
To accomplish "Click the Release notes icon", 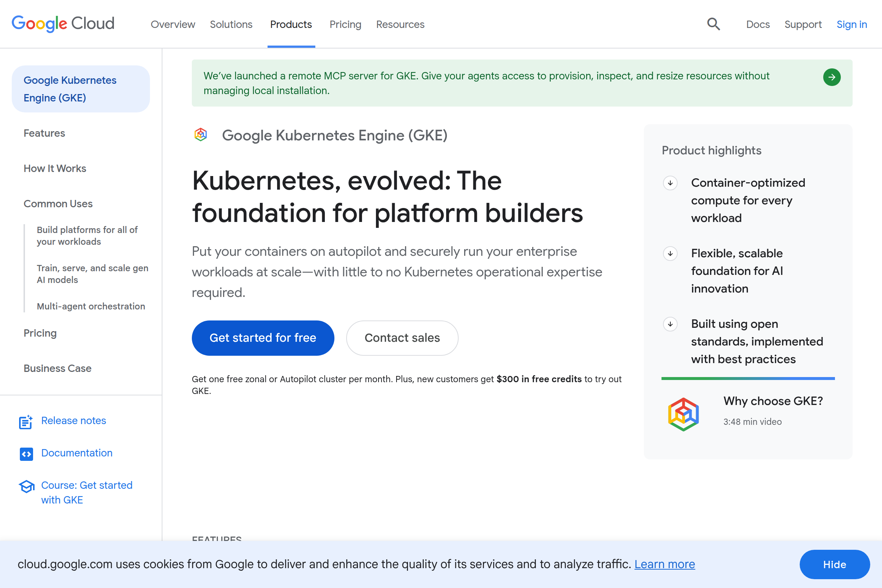I will point(26,422).
